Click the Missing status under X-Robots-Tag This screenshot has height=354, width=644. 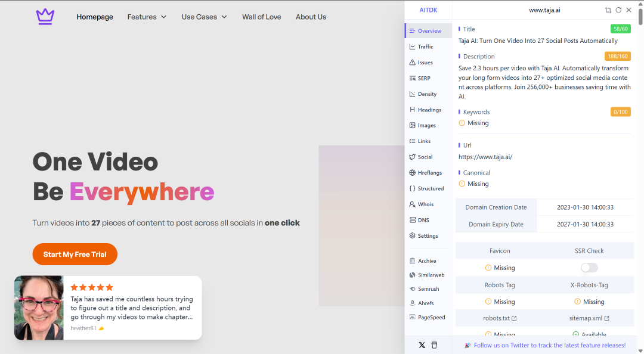point(589,302)
